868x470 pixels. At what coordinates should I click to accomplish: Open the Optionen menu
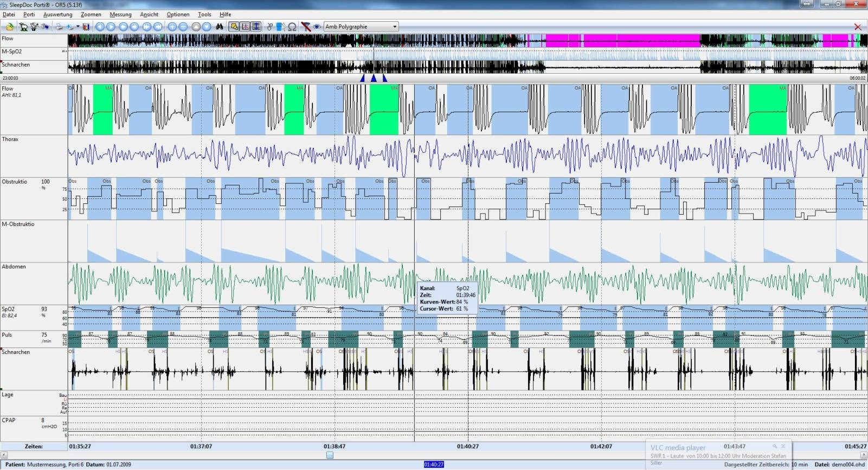(178, 14)
